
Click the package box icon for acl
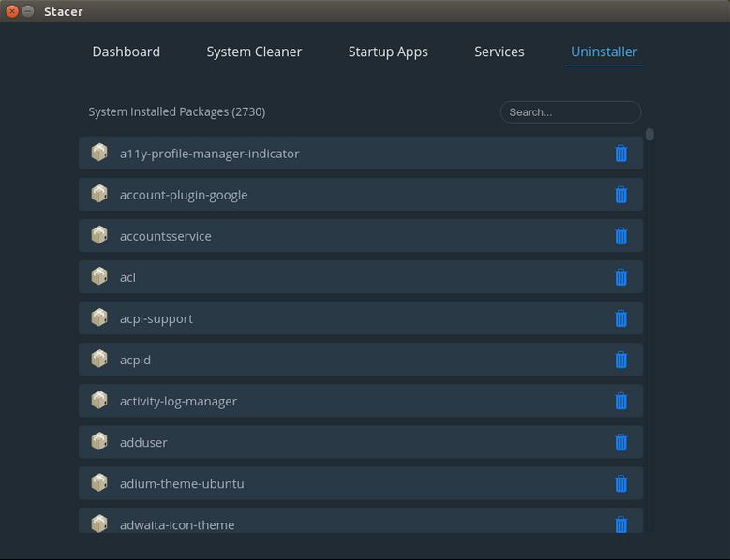tap(99, 276)
